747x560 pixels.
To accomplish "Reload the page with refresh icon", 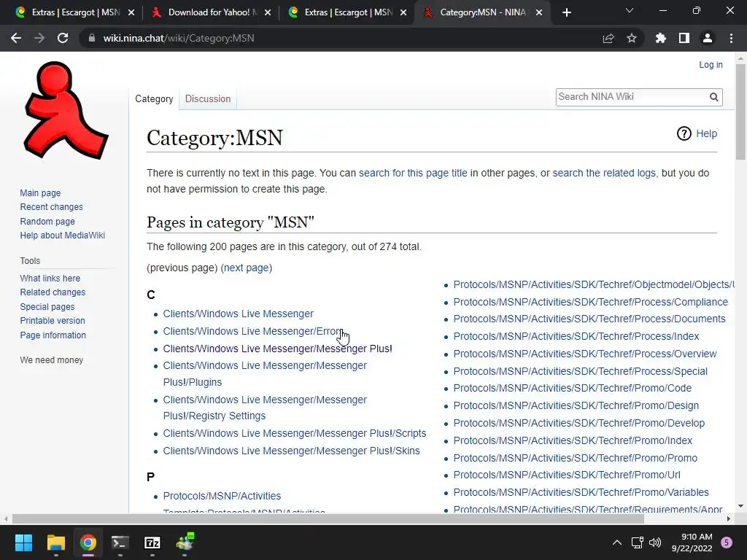I will click(x=63, y=38).
